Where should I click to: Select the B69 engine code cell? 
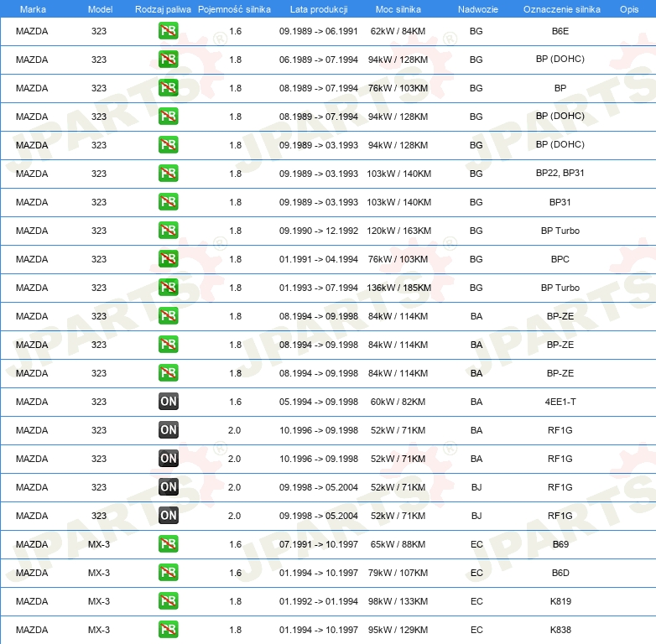pos(560,544)
